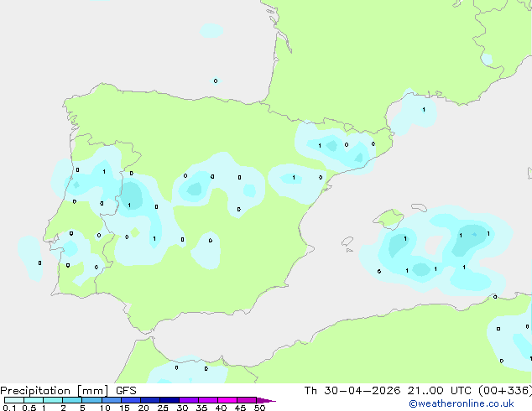Screen dimensions: 532x411
Task: Pick the legend swatch for 25–30 mm
Action: (x=169, y=400)
